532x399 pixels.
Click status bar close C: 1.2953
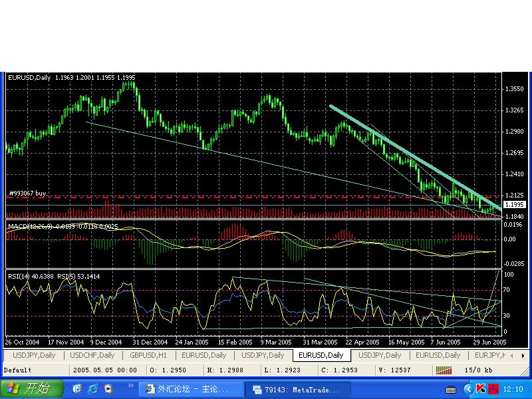pyautogui.click(x=340, y=370)
